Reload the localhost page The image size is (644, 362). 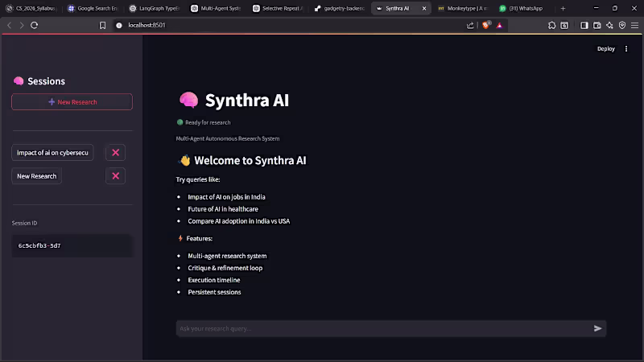click(x=34, y=25)
